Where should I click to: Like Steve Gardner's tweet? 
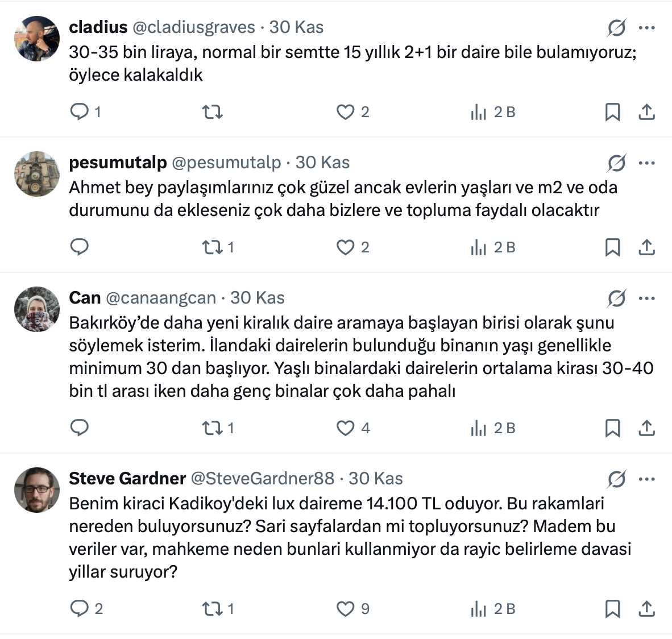345,609
